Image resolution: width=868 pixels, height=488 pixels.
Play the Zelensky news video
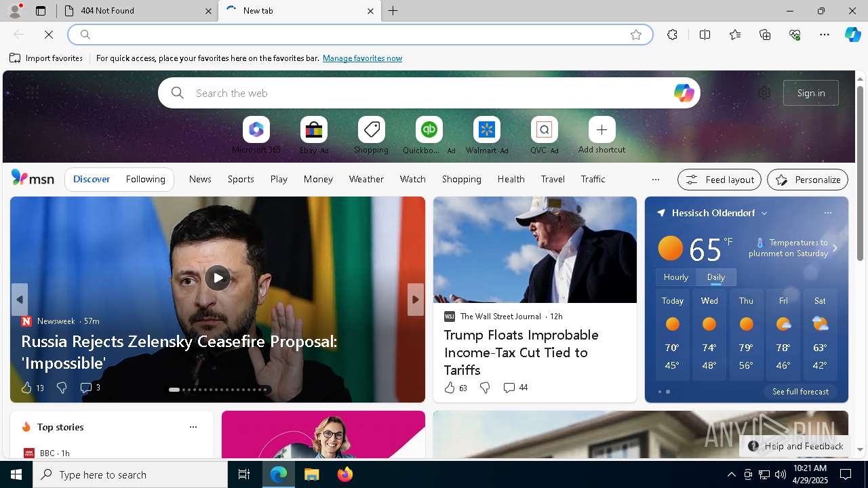[218, 277]
